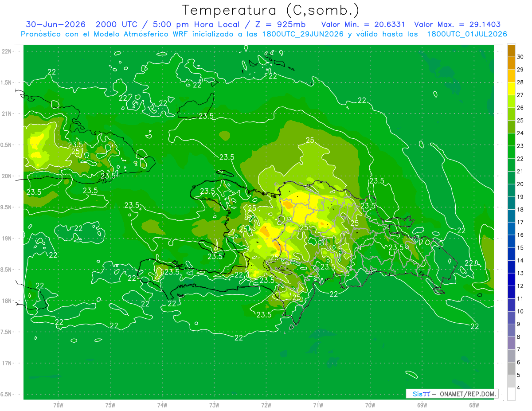Click color scale value "30"

(x=520, y=57)
